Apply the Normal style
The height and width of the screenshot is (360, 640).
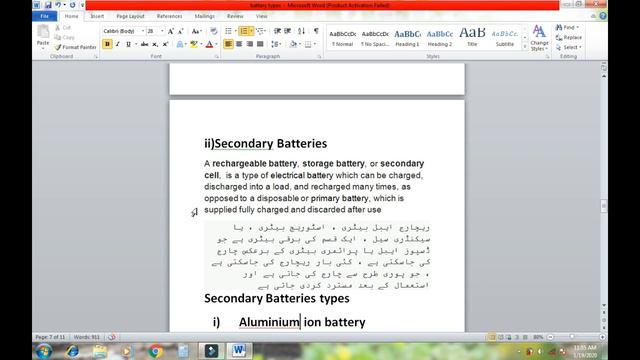click(x=343, y=38)
